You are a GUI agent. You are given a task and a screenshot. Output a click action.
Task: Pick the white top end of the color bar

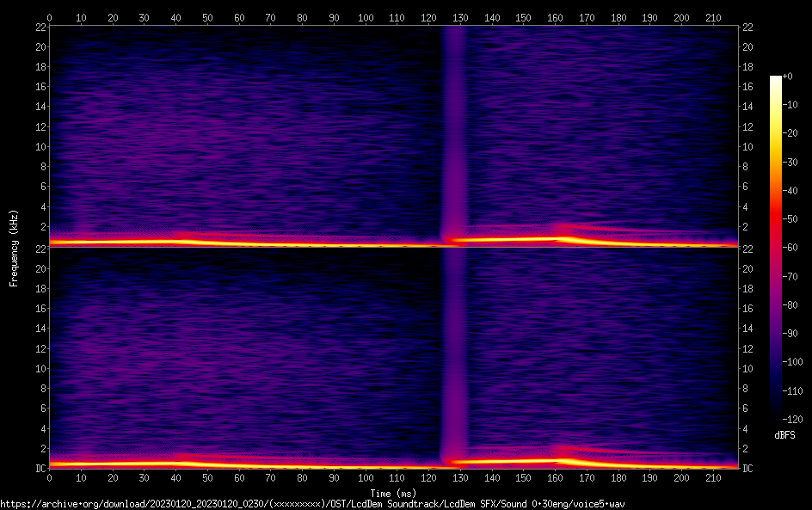click(775, 80)
